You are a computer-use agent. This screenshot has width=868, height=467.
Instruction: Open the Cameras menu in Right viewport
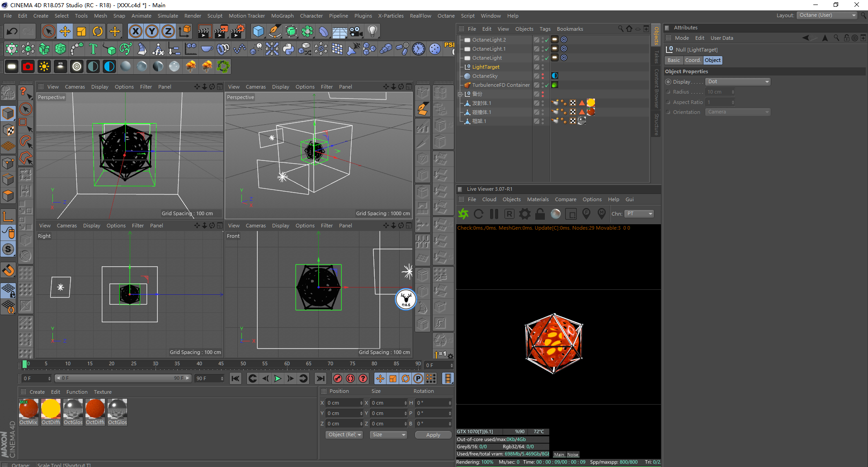(66, 226)
